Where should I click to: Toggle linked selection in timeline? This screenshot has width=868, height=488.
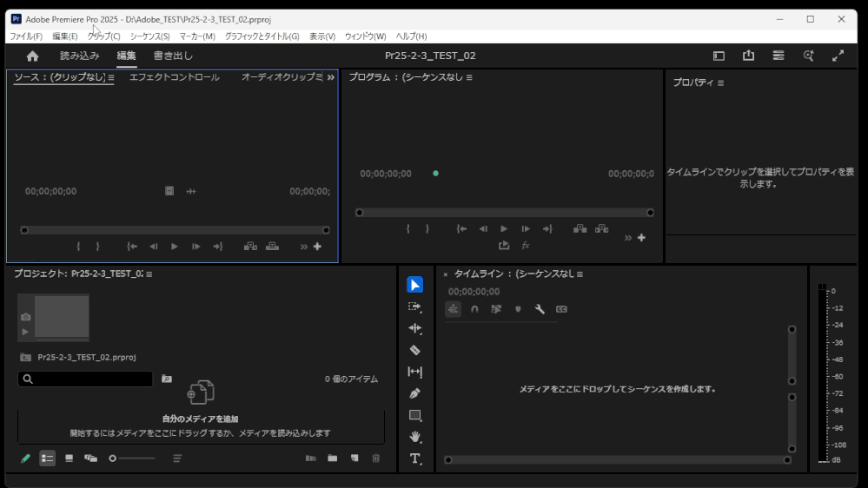pyautogui.click(x=496, y=309)
